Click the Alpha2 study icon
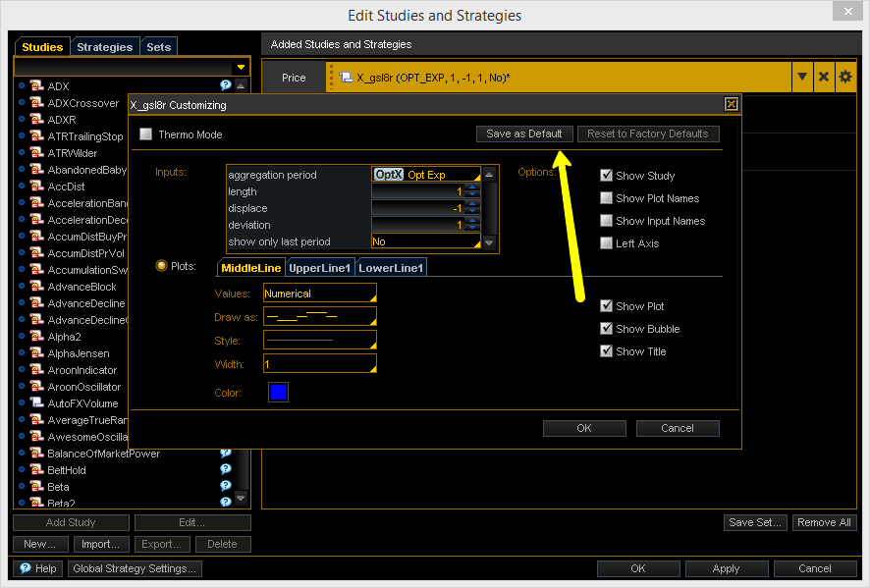870x588 pixels. 36,337
